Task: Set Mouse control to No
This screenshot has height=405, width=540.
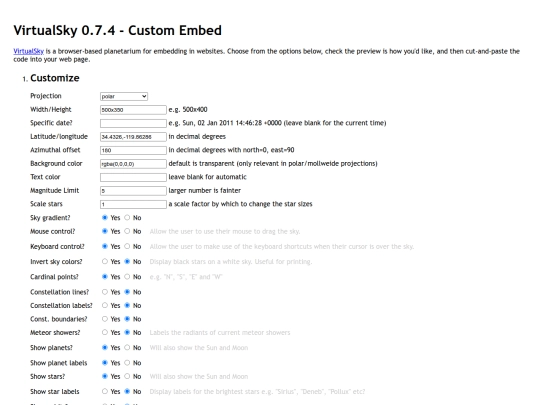Action: pos(127,231)
